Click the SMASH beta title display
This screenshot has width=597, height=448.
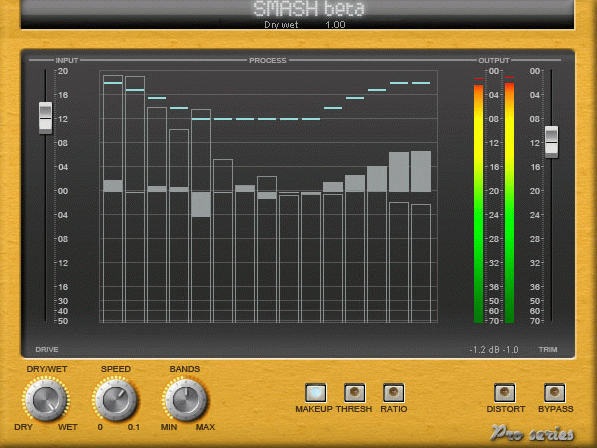309,9
